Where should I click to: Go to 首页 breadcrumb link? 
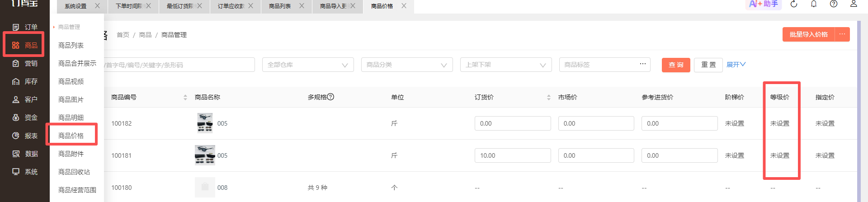coord(123,35)
